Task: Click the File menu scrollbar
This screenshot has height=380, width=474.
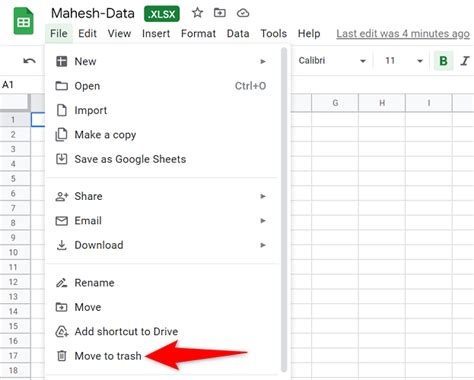Action: pyautogui.click(x=284, y=209)
